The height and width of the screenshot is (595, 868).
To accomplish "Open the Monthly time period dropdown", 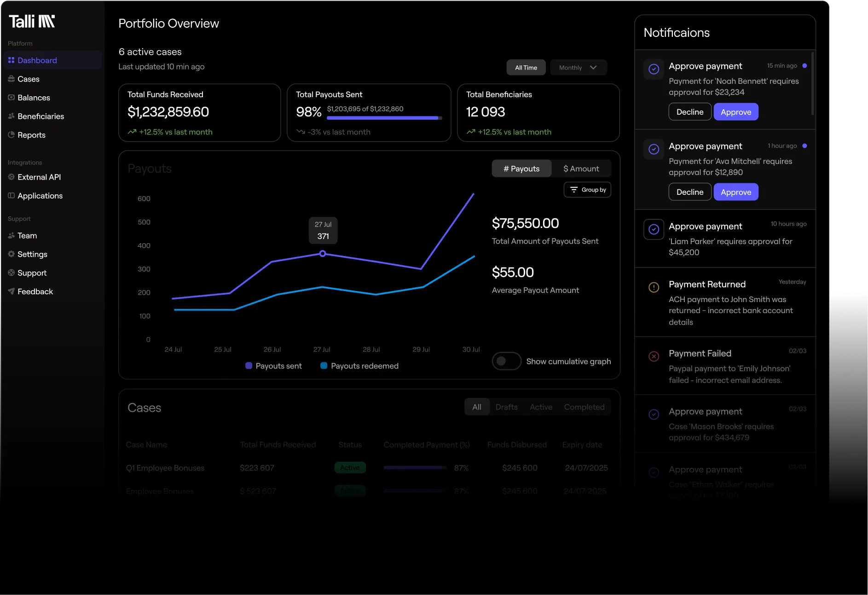I will coord(578,67).
